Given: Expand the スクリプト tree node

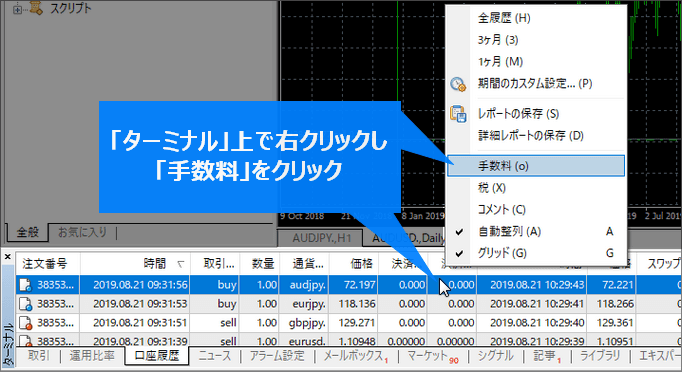Looking at the screenshot, I should click(x=17, y=9).
